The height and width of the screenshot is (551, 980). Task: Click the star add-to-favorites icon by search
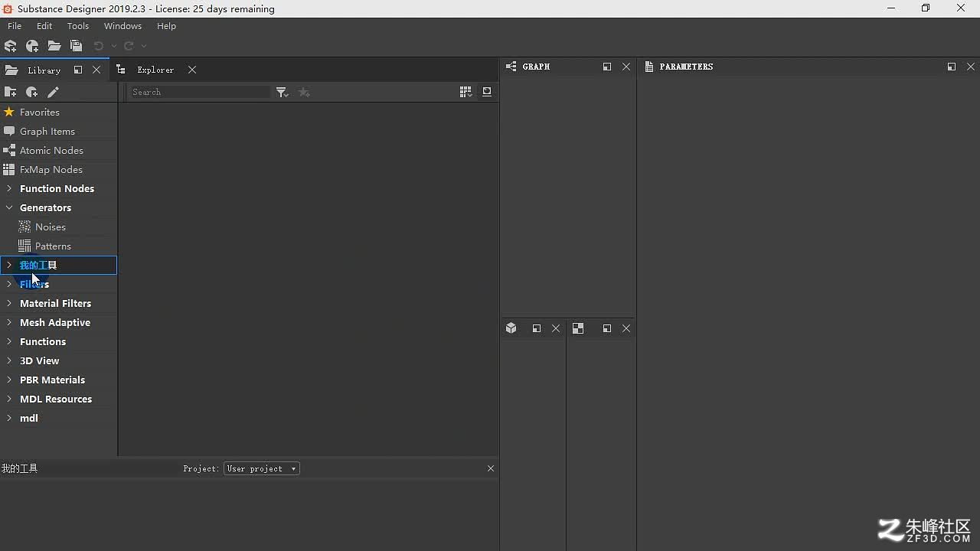click(304, 92)
